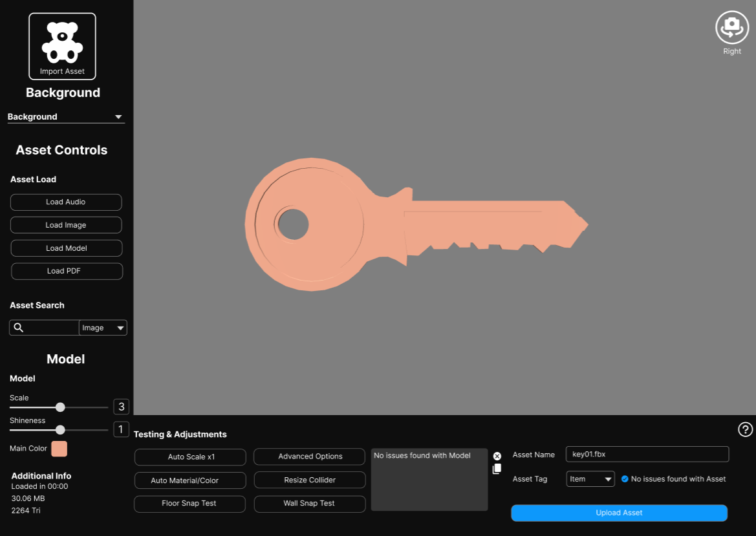Switch camera view with the Right camera icon
The width and height of the screenshot is (756, 536).
click(732, 27)
